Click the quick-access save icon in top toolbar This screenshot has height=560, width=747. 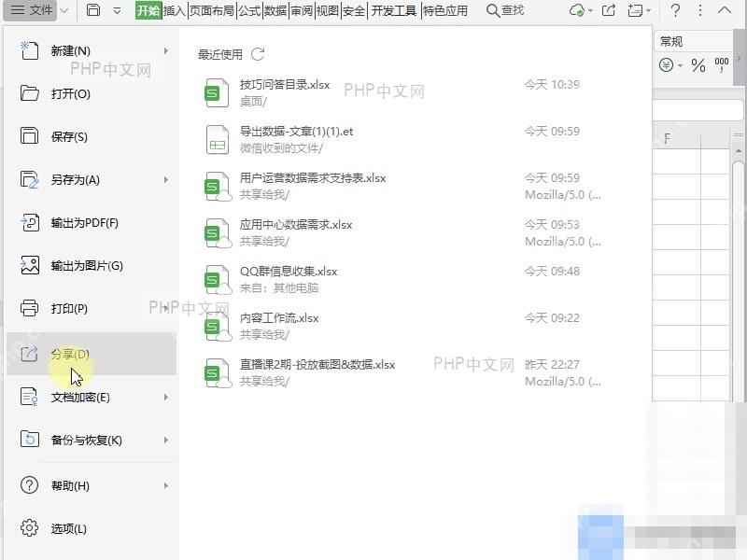coord(93,10)
